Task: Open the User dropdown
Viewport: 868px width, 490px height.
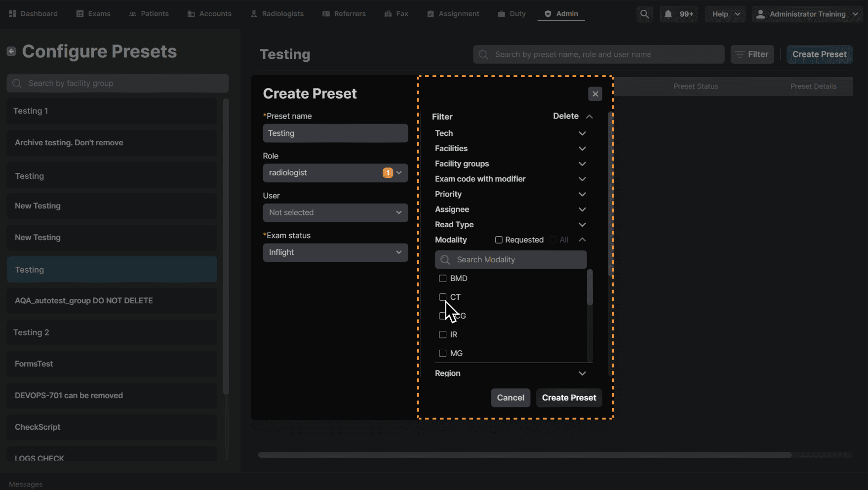Action: [x=335, y=213]
